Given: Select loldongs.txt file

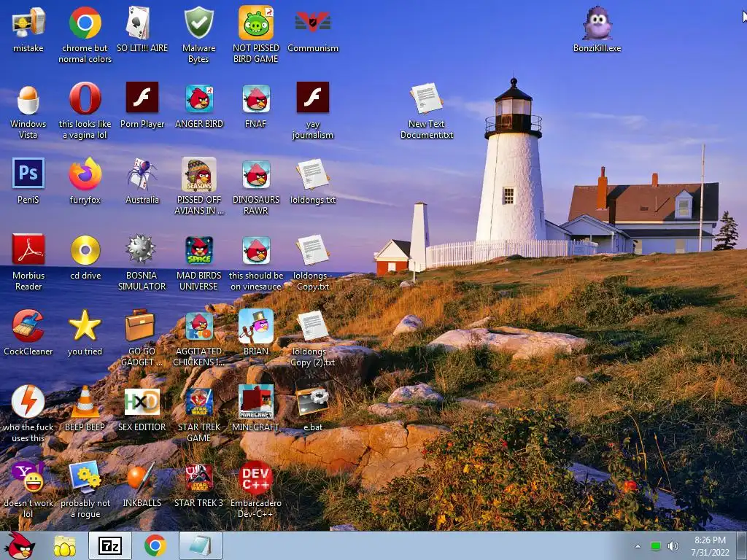Looking at the screenshot, I should tap(312, 174).
